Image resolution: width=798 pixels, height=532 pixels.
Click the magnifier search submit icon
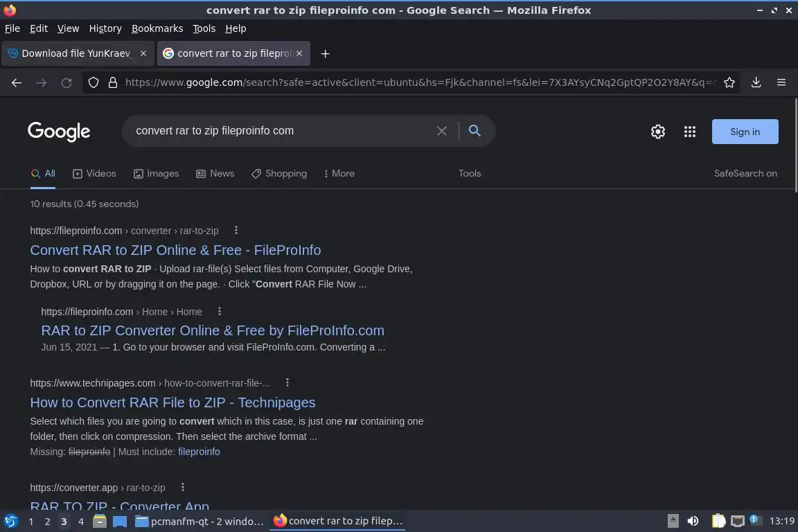pos(475,131)
